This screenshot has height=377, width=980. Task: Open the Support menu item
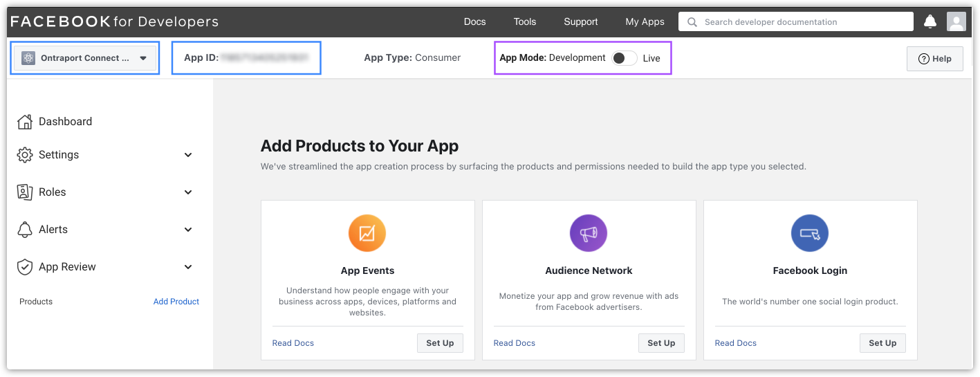tap(581, 21)
